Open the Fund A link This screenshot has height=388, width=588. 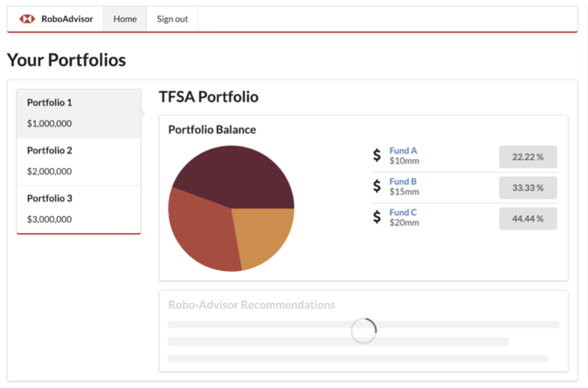pyautogui.click(x=403, y=151)
